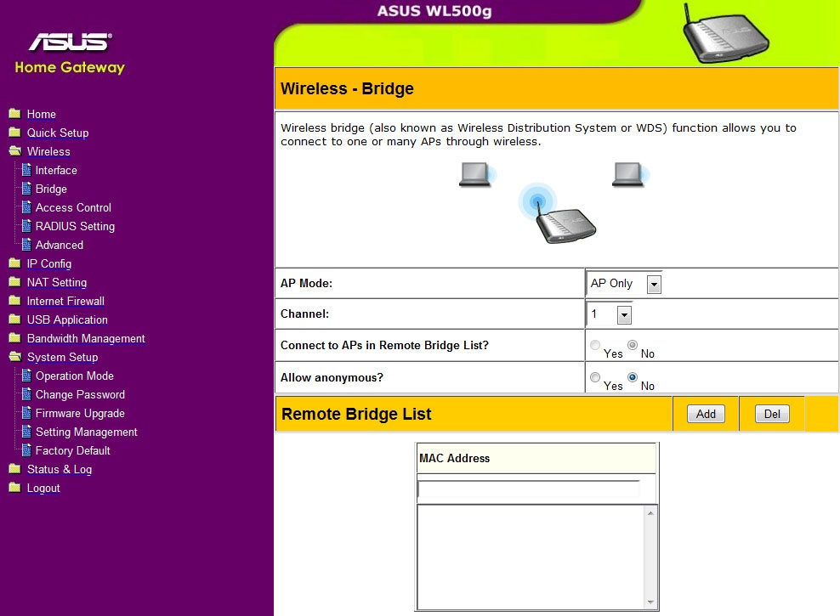Open the IP Config menu
The width and height of the screenshot is (840, 616).
point(49,264)
